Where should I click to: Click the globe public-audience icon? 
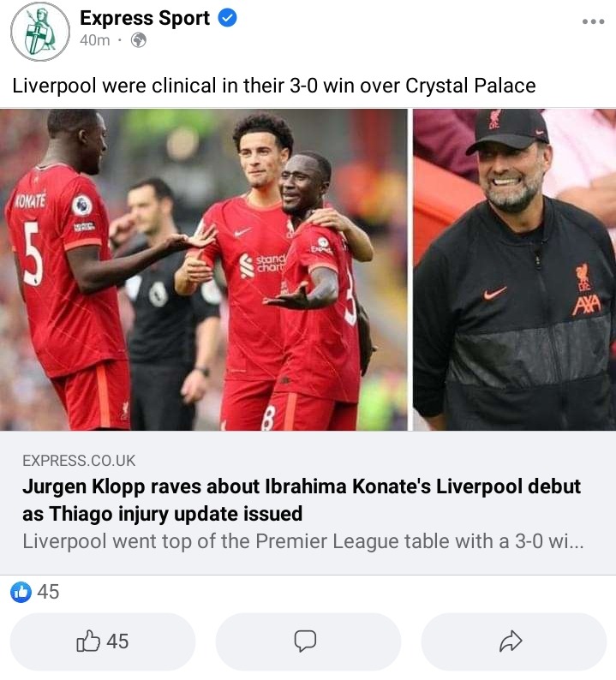(139, 40)
